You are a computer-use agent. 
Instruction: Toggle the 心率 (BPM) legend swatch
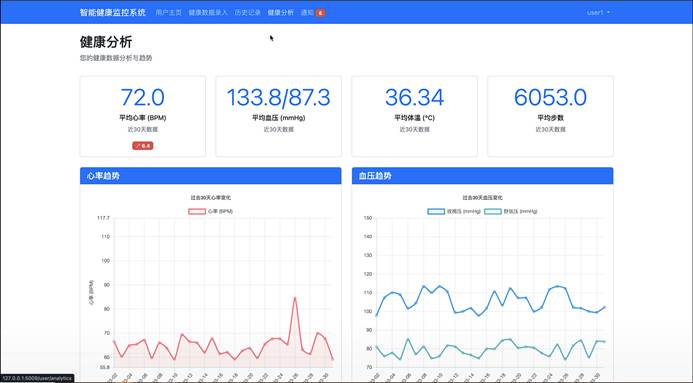(197, 211)
